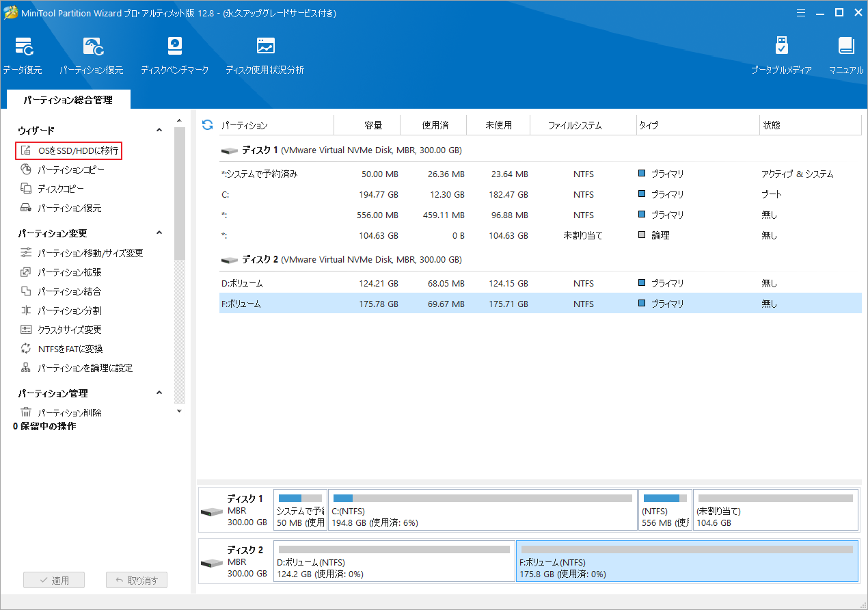Click the 取り消す (Undo) button
The height and width of the screenshot is (610, 868).
pyautogui.click(x=136, y=579)
